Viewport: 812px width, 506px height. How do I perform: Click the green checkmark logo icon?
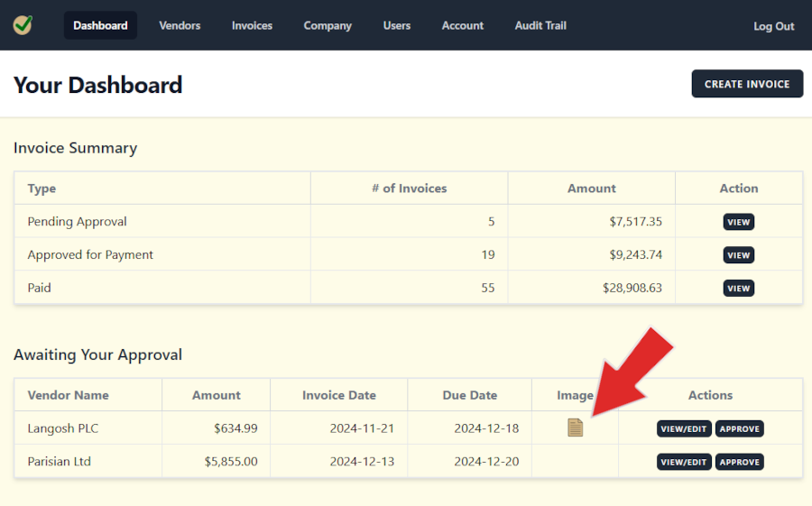click(23, 25)
